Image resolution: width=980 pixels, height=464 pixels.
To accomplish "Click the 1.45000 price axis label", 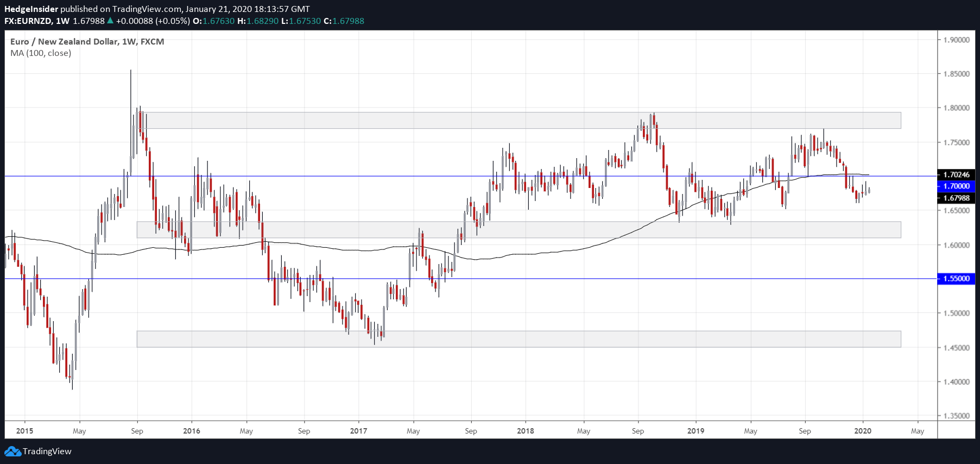I will [956, 348].
